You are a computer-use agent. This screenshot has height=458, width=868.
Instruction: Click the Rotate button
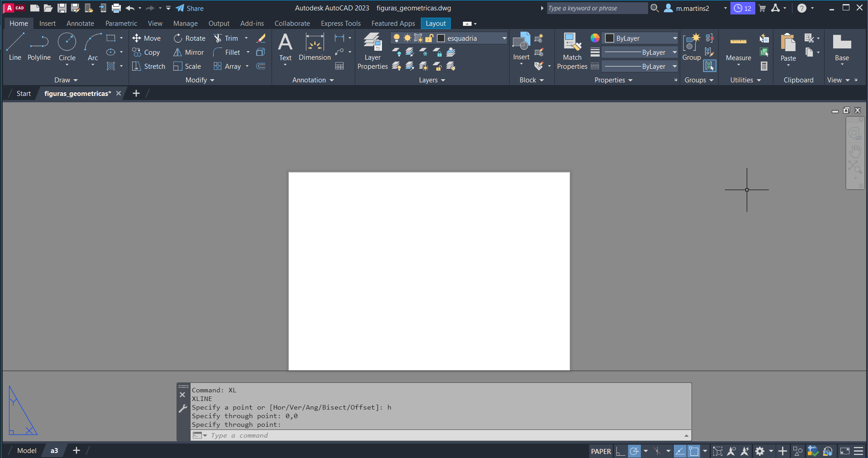tap(190, 38)
